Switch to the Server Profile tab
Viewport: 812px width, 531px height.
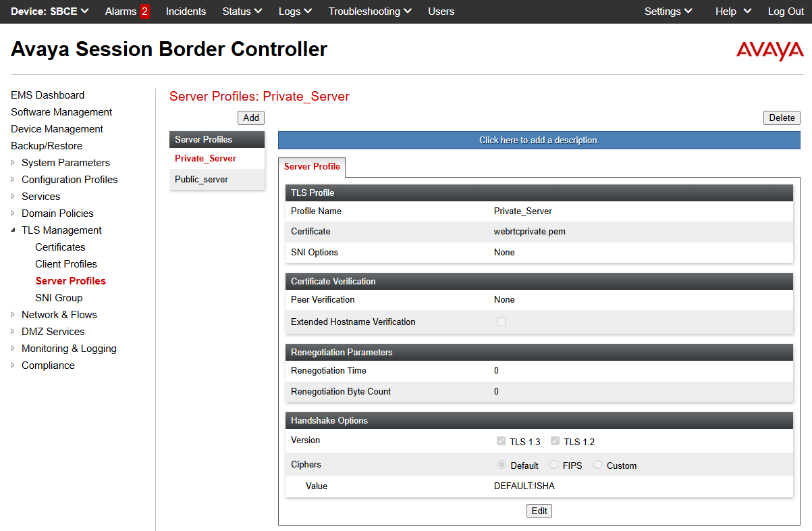click(x=312, y=166)
